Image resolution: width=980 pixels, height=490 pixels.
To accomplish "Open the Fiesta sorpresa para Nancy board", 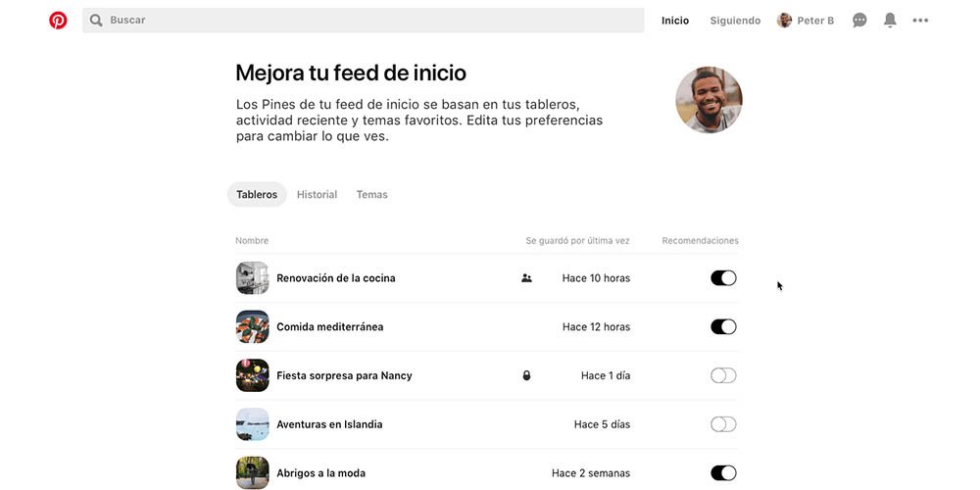I will point(344,375).
